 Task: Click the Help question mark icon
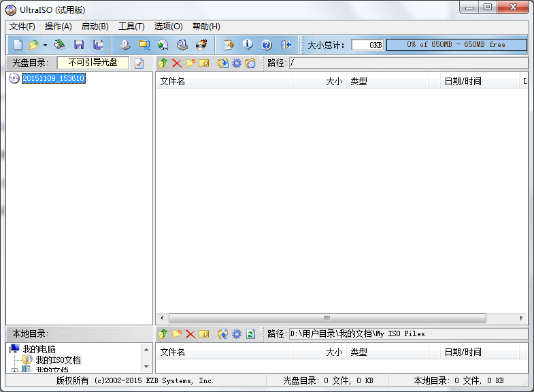pyautogui.click(x=267, y=45)
